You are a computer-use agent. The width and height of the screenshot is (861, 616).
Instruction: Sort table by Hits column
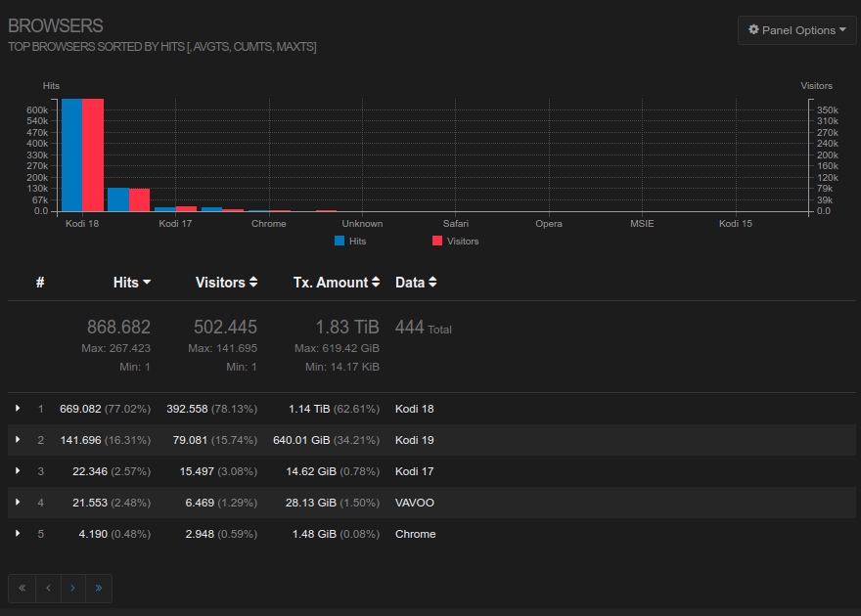132,283
